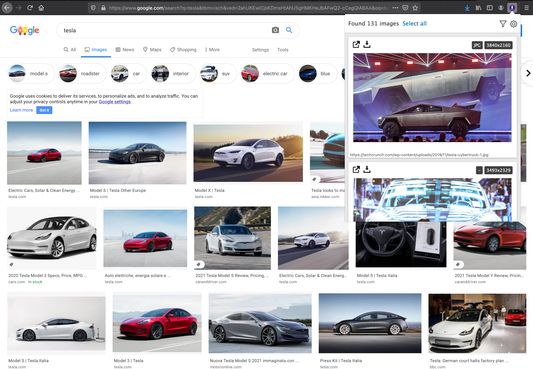Reload the current page
Image resolution: width=533 pixels, height=369 pixels.
click(x=30, y=7)
